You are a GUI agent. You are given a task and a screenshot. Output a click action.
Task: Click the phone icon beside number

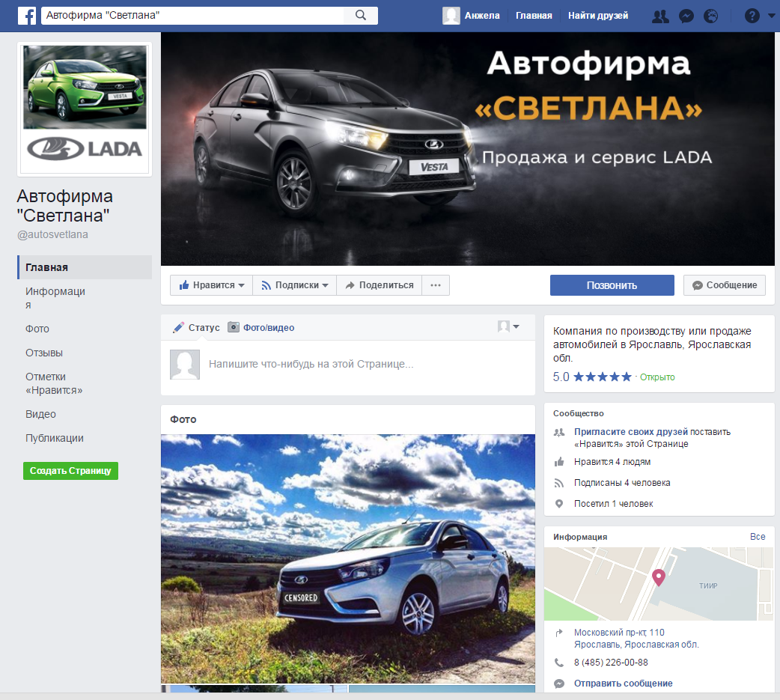559,663
